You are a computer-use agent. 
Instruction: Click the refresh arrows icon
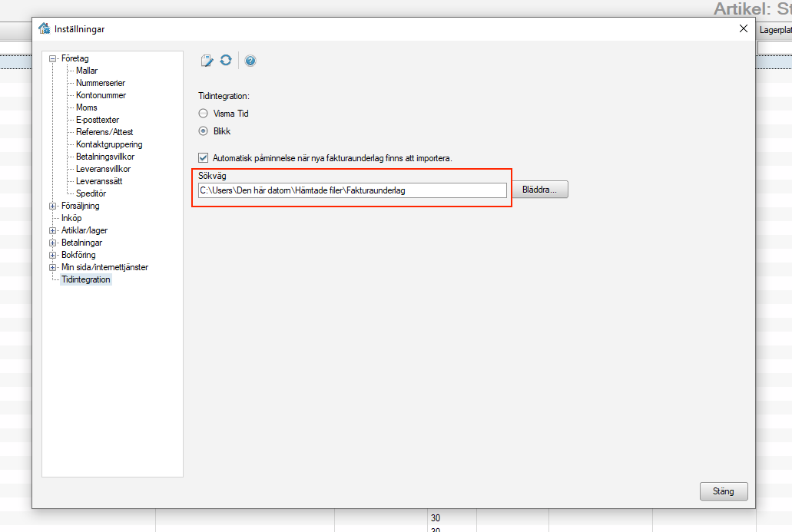226,60
